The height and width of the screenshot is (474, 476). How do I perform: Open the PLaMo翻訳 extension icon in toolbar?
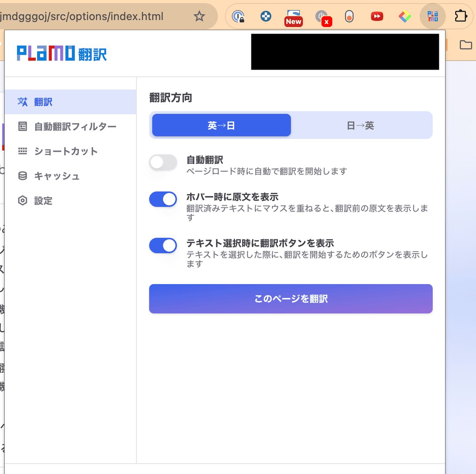click(x=432, y=16)
